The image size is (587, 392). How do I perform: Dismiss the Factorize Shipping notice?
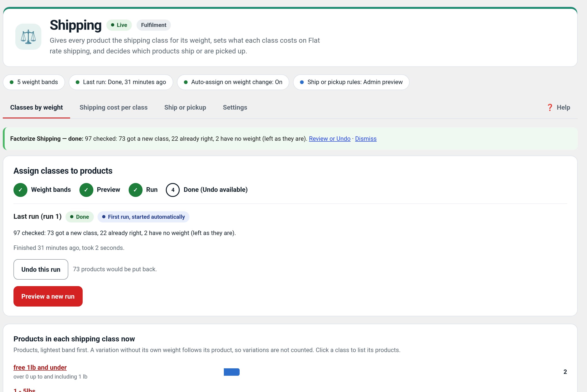click(x=365, y=139)
